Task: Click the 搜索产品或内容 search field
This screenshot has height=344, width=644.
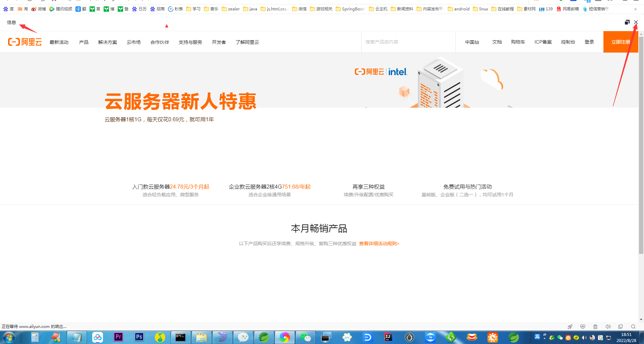Action: pos(409,42)
